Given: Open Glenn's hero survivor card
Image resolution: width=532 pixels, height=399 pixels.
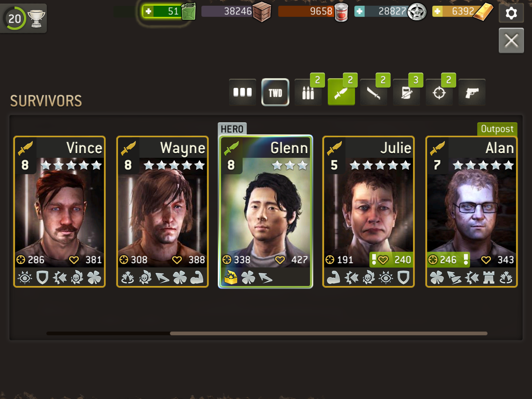Looking at the screenshot, I should point(265,212).
